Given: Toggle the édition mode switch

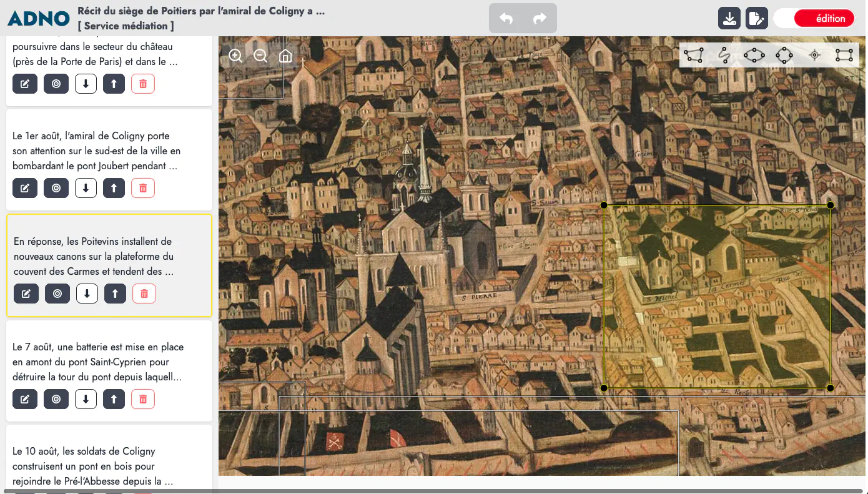Looking at the screenshot, I should pos(814,18).
